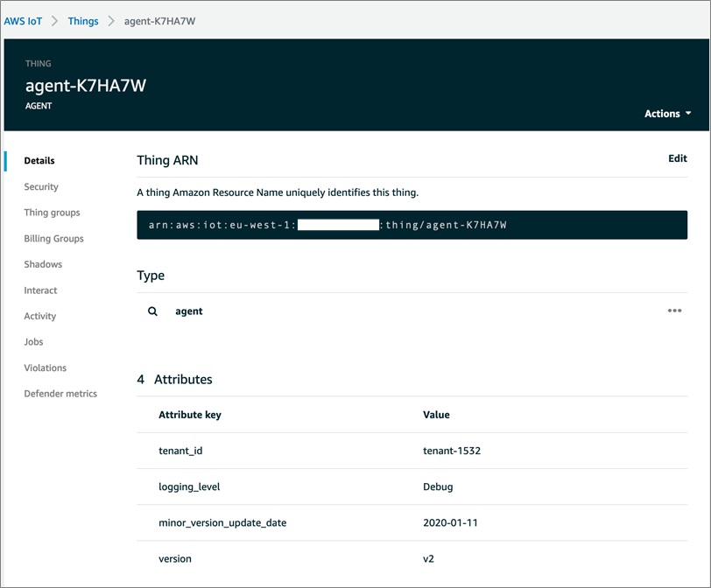Select the Details sidebar tab
Screen dimensions: 711x588
pos(39,161)
